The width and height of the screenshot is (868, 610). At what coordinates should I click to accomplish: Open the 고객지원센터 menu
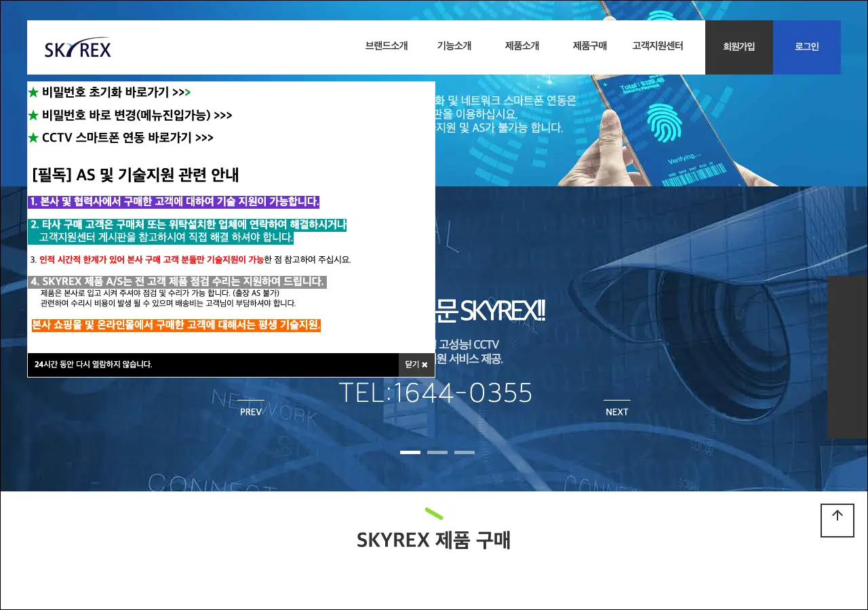click(658, 46)
